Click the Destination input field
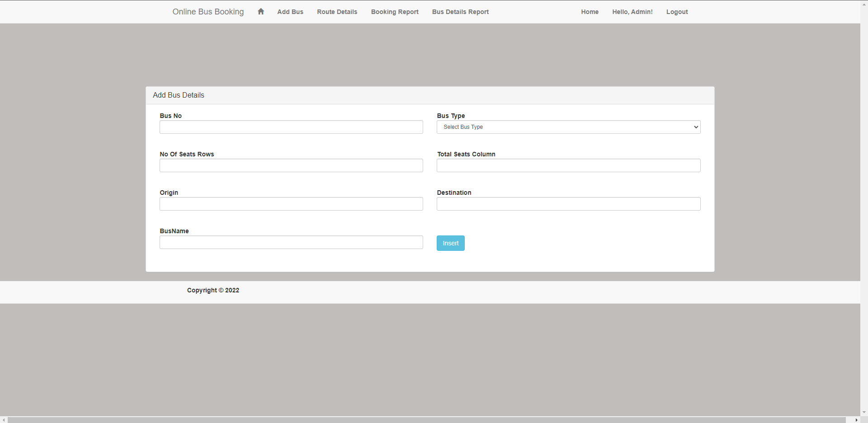This screenshot has width=868, height=423. 569,204
